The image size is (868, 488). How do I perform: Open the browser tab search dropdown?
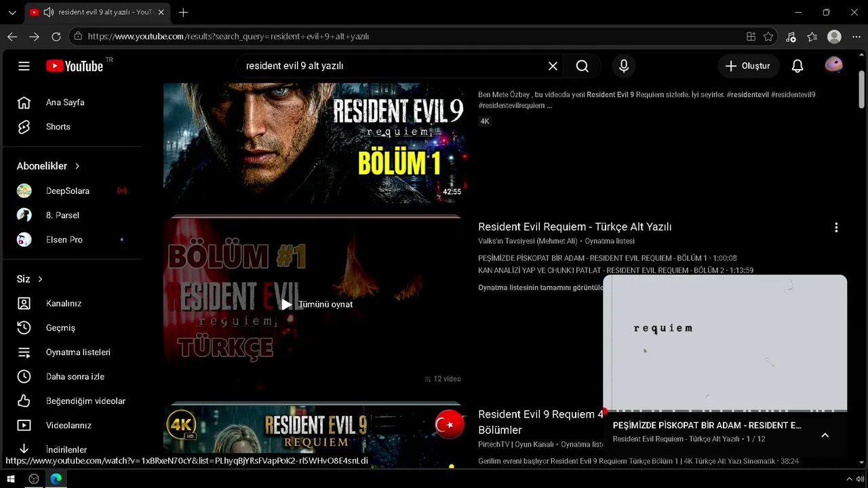[x=12, y=12]
